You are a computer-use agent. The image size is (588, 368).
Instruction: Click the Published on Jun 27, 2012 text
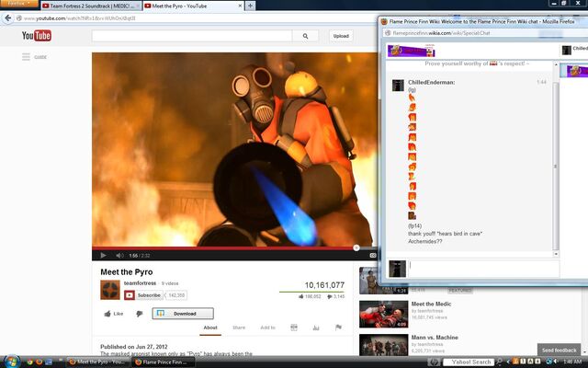click(x=134, y=347)
